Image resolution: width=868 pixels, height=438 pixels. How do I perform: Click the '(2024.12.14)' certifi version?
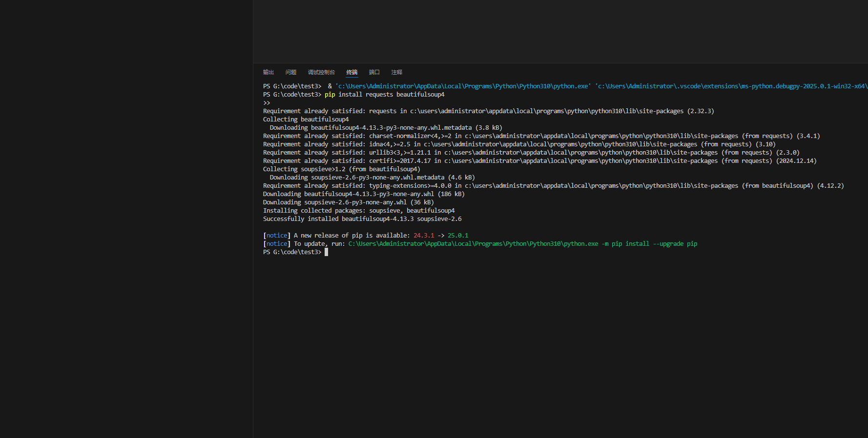point(796,161)
